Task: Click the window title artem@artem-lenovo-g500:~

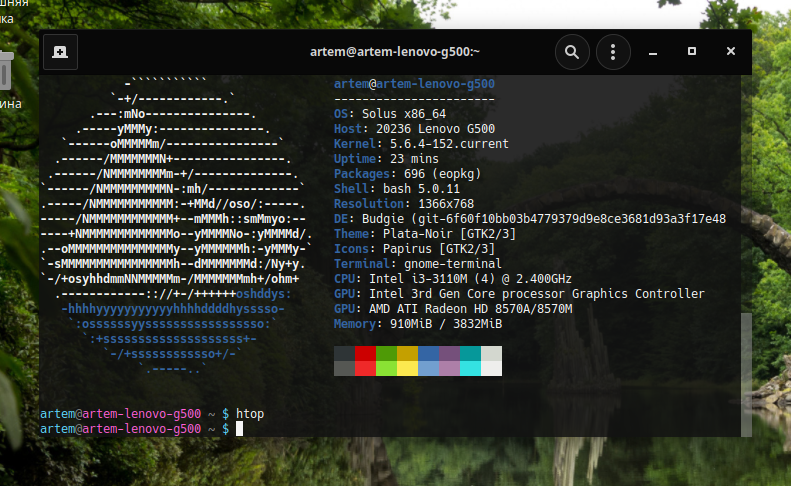Action: pyautogui.click(x=394, y=51)
